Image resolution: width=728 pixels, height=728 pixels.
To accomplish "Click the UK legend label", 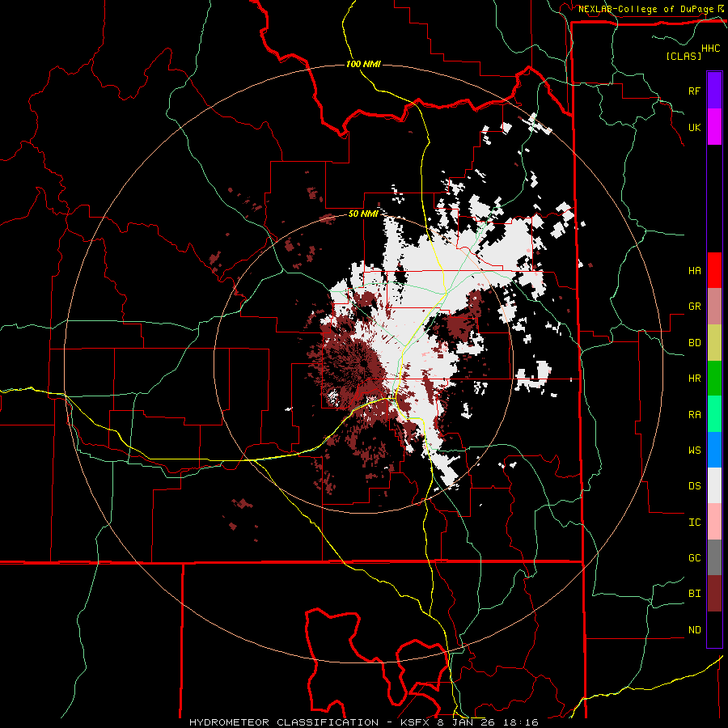I will pos(694,127).
